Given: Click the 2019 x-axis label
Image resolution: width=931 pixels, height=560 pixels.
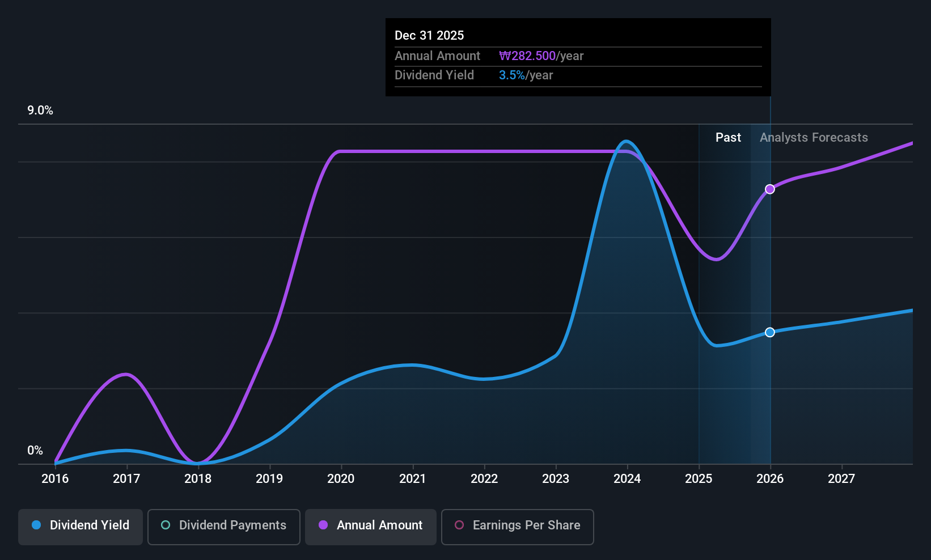Looking at the screenshot, I should coord(269,479).
